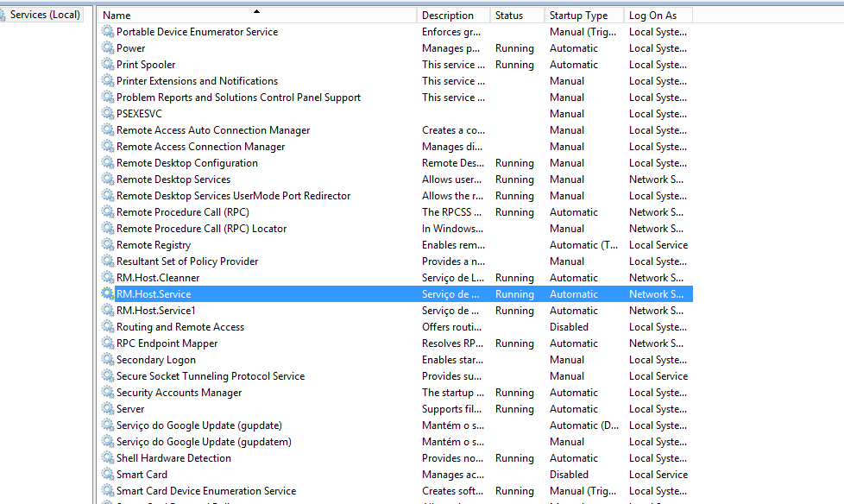Select Services (Local) in the left tree

pyautogui.click(x=45, y=15)
